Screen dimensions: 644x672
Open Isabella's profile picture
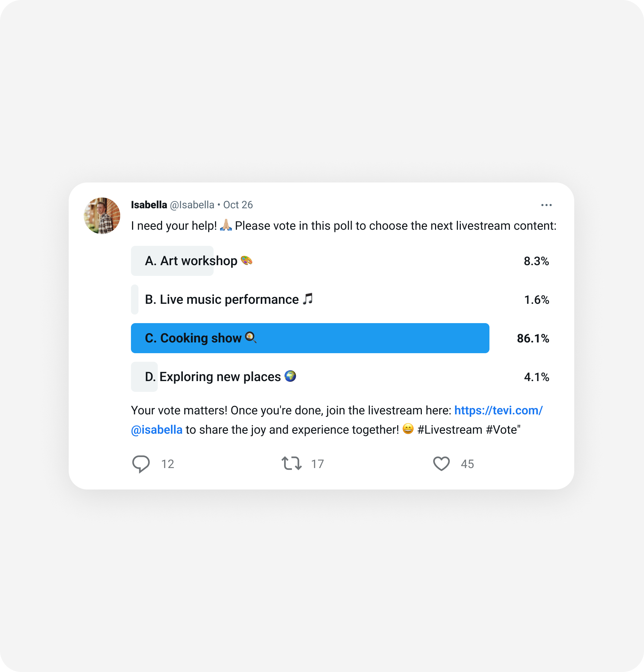point(102,216)
